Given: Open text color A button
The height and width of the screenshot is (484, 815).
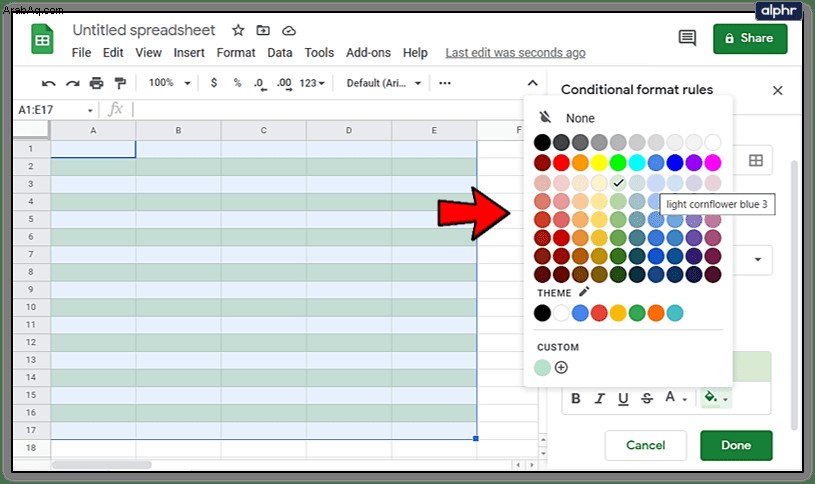Looking at the screenshot, I should (676, 398).
